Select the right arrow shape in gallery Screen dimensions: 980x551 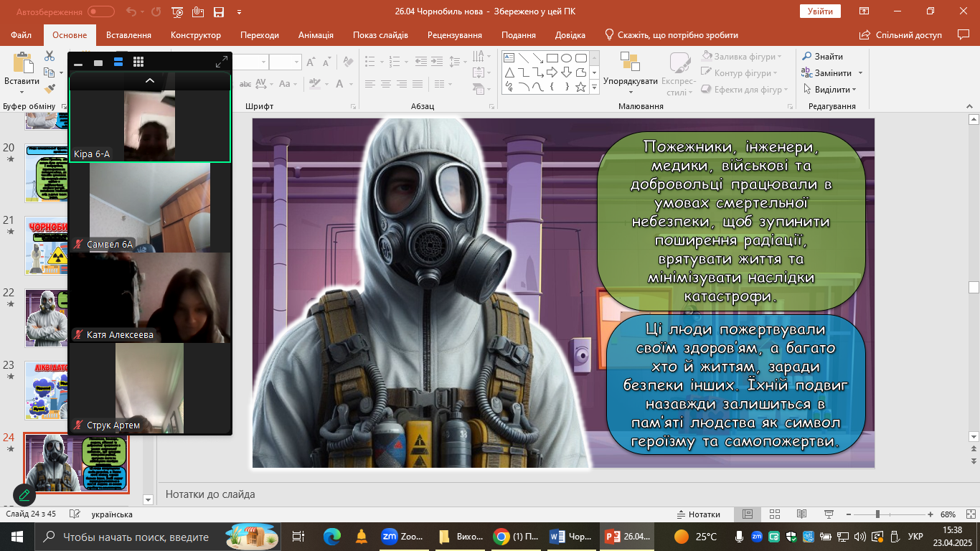pos(552,72)
